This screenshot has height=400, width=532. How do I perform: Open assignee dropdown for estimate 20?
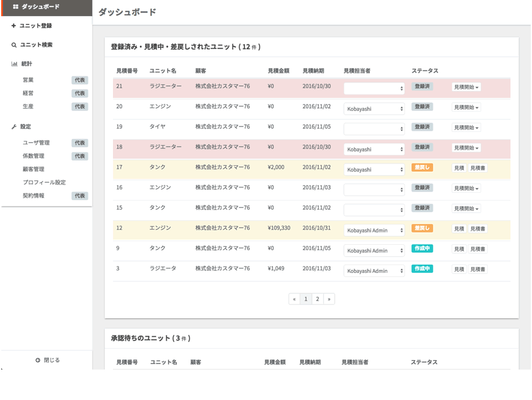(374, 109)
